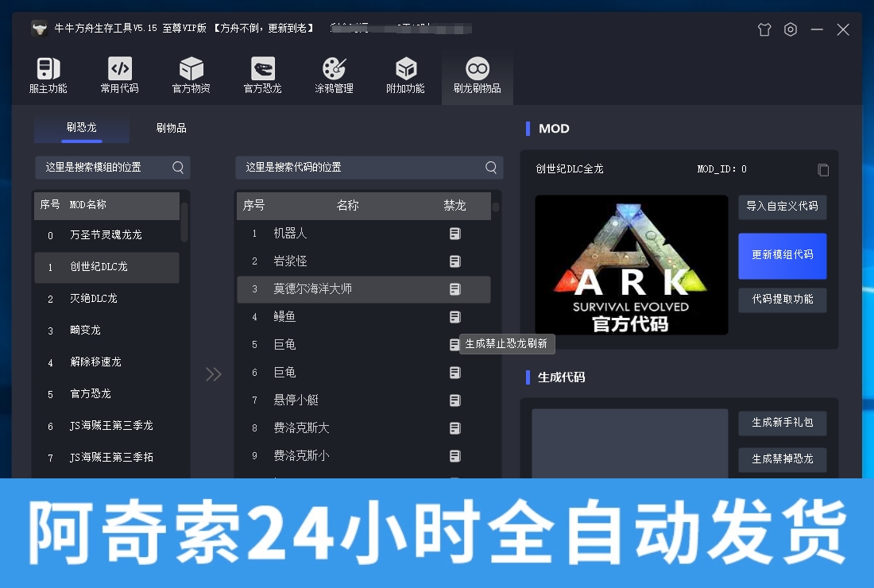Select 创世纪DLC龙 from the MOD list
This screenshot has height=588, width=874.
click(x=106, y=267)
